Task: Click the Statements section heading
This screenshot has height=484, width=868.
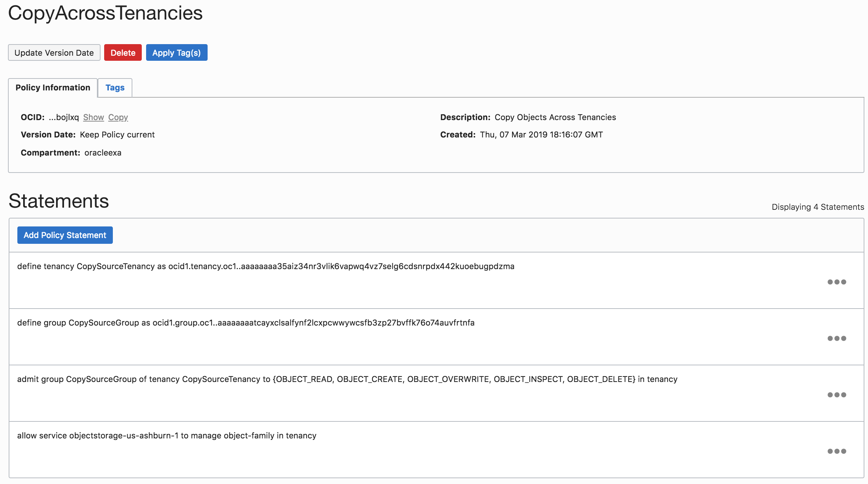Action: 59,201
